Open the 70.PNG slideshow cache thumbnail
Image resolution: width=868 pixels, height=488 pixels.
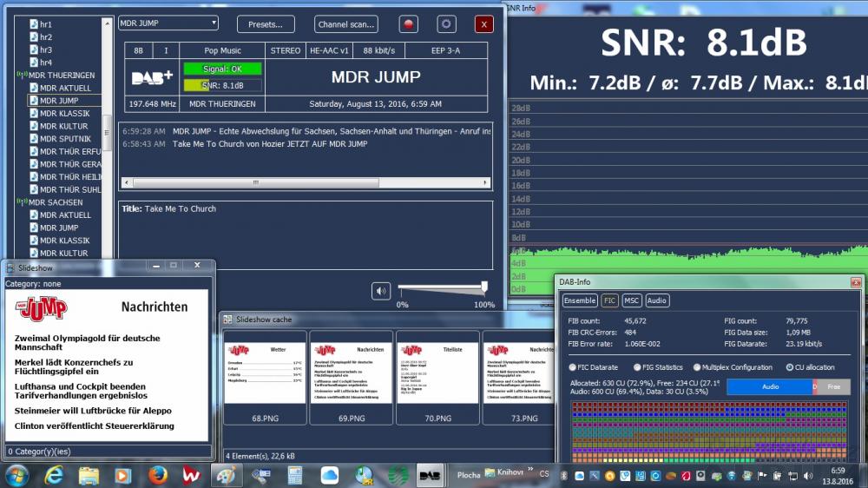[x=437, y=373]
